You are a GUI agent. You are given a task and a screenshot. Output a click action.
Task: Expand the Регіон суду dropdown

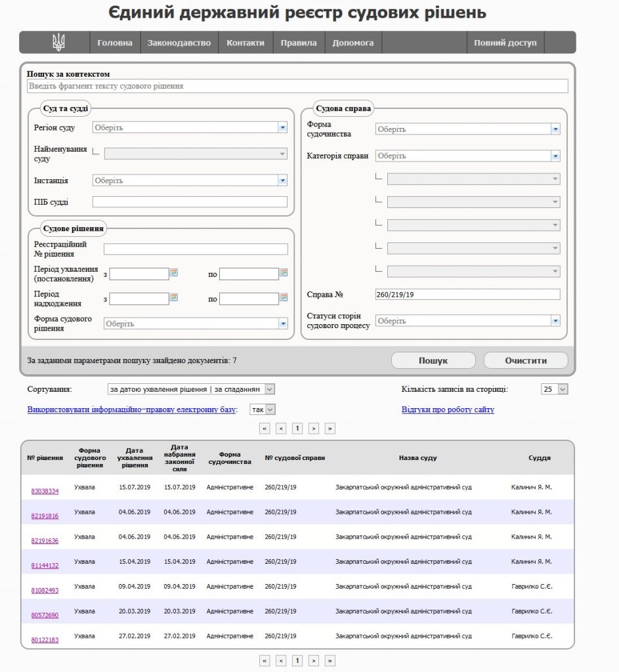[x=282, y=128]
